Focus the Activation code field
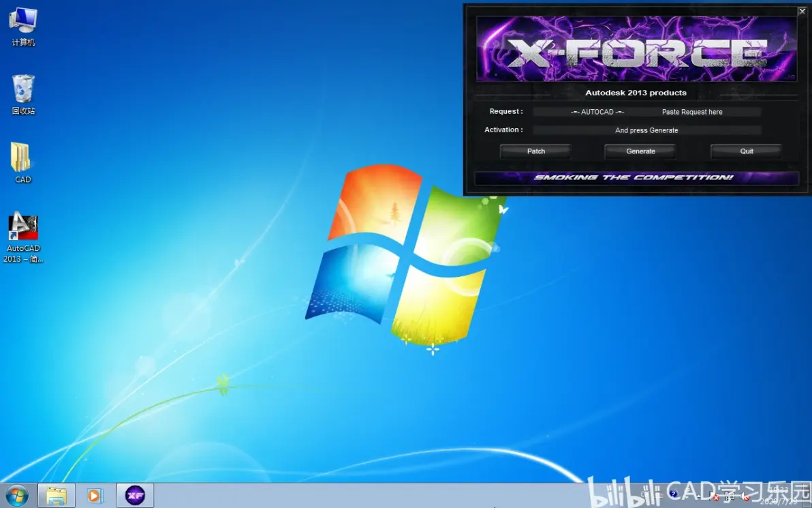812x508 pixels. point(646,130)
